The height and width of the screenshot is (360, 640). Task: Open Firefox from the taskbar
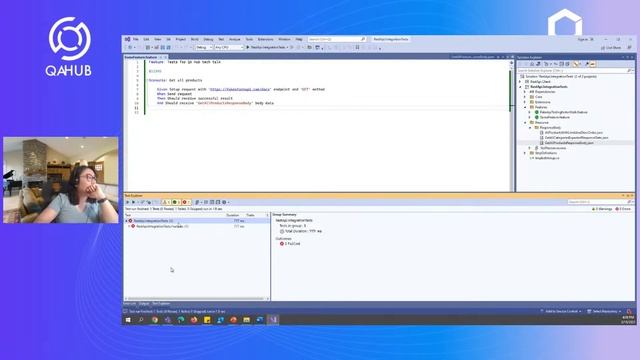coord(194,320)
